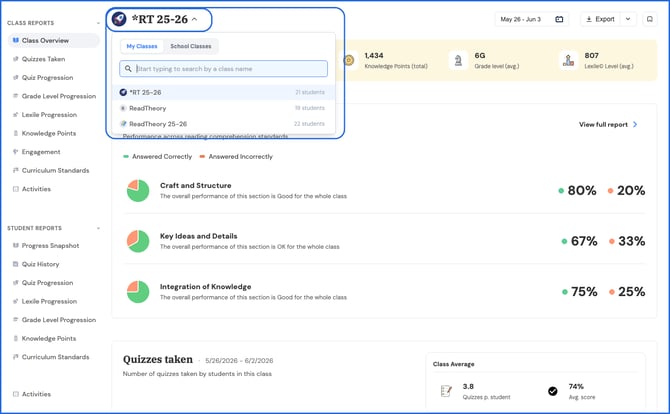This screenshot has height=414, width=670.
Task: Click the Craft and Structure pie chart
Action: pos(138,191)
